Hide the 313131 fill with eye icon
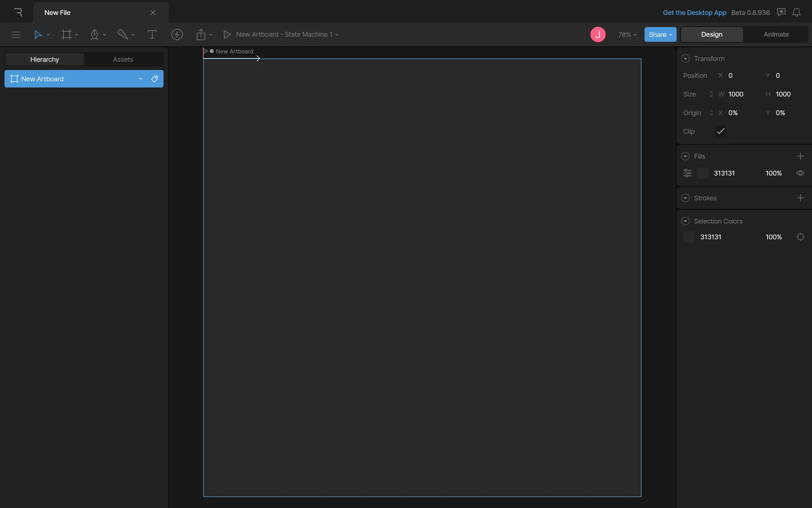 [800, 173]
